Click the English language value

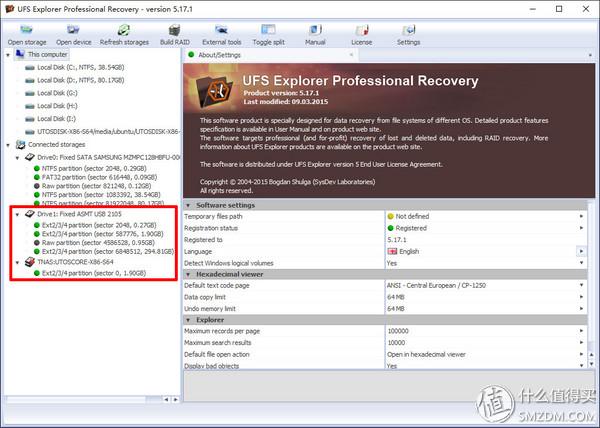[x=409, y=251]
